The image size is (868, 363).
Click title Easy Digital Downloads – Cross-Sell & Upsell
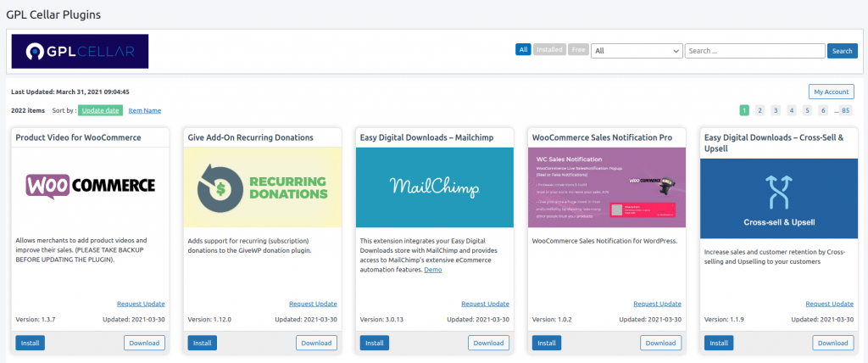(x=774, y=143)
